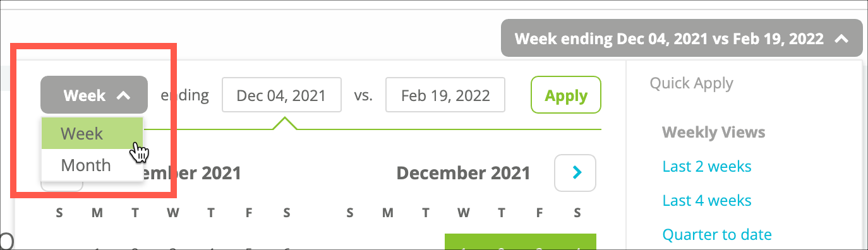Click the green highlighted week in December
The height and width of the screenshot is (250, 868).
click(521, 242)
